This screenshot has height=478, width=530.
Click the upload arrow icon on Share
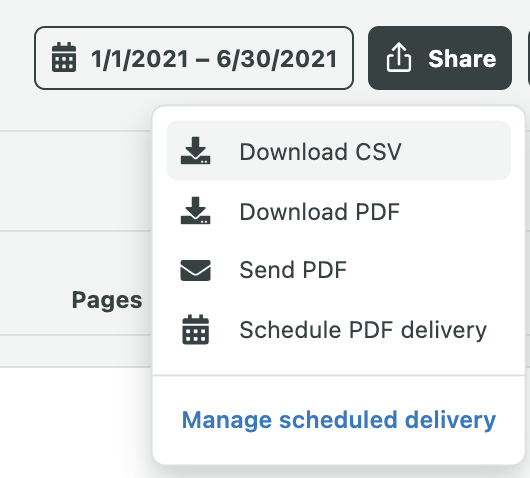(399, 57)
